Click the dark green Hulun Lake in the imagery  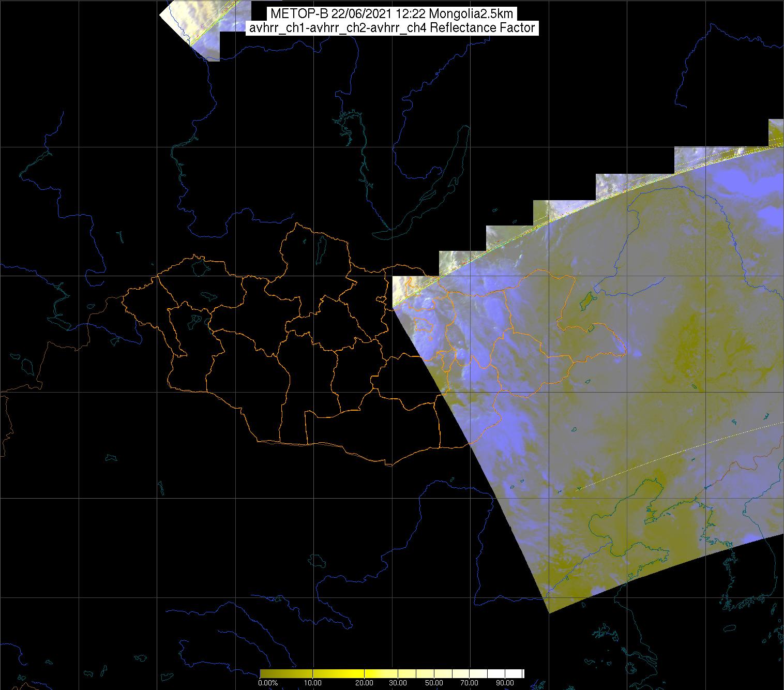coord(587,299)
